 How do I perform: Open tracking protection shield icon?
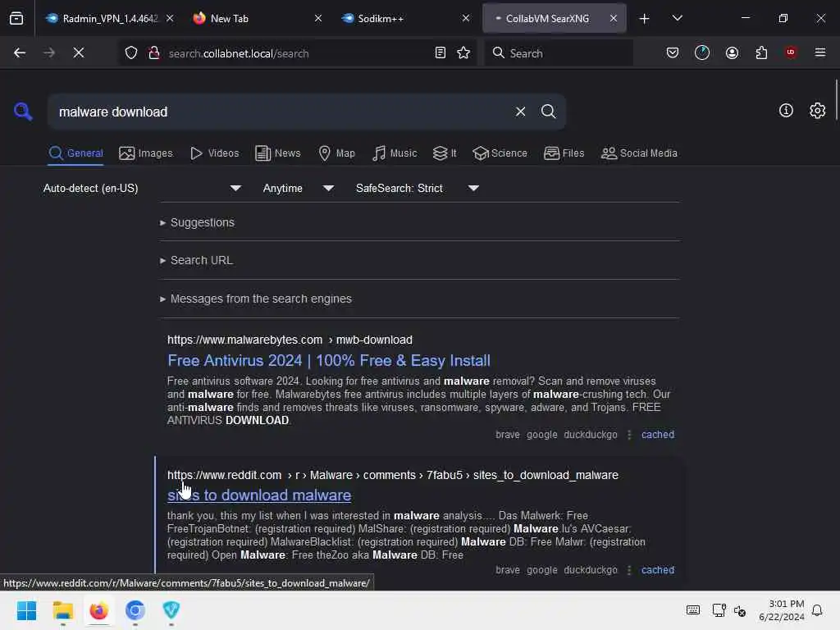(131, 52)
